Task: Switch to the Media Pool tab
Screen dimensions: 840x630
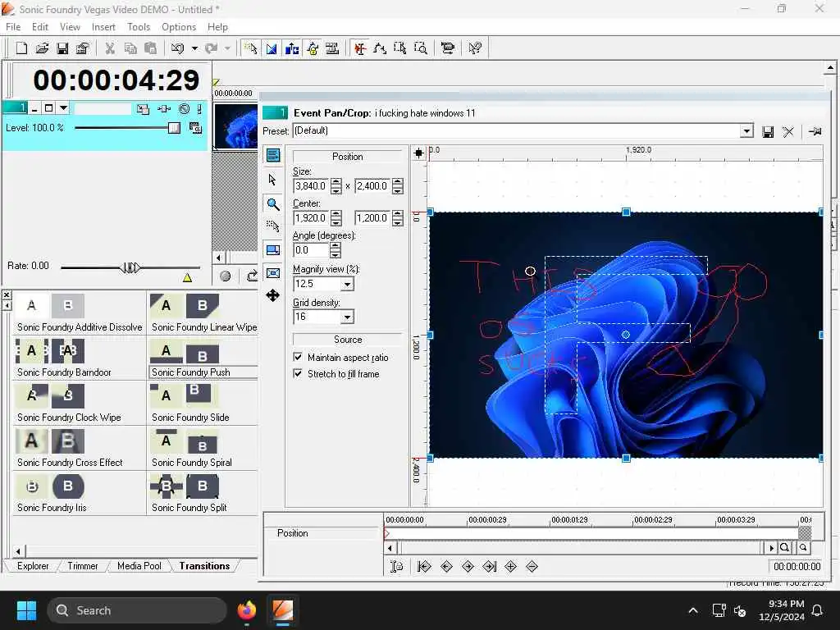Action: pyautogui.click(x=139, y=566)
